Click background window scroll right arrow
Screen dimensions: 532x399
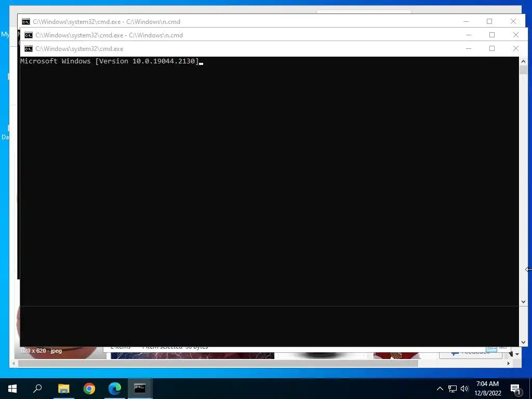coord(508,363)
